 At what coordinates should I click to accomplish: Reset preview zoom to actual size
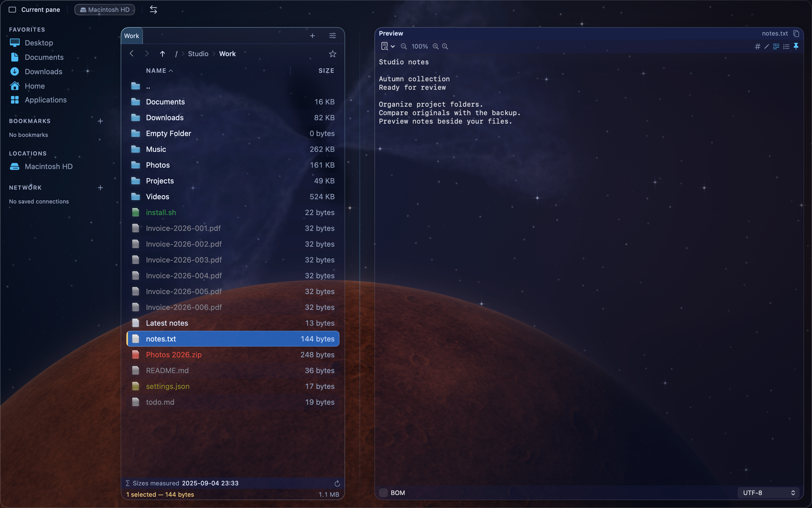coord(445,46)
